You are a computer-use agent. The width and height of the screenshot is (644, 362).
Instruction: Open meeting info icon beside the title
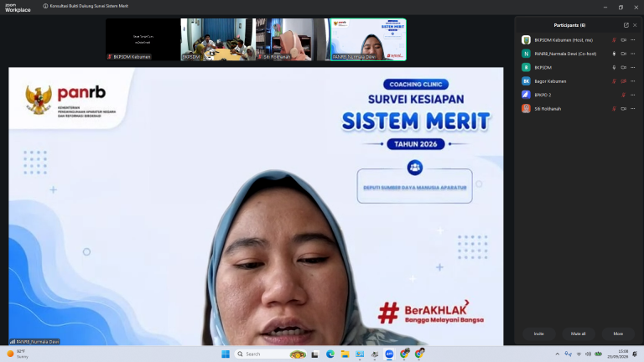(45, 6)
